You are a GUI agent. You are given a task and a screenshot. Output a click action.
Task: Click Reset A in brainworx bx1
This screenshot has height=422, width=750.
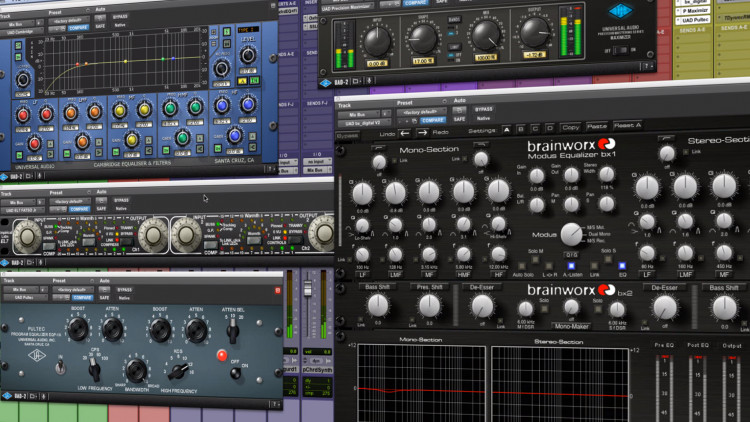point(627,125)
